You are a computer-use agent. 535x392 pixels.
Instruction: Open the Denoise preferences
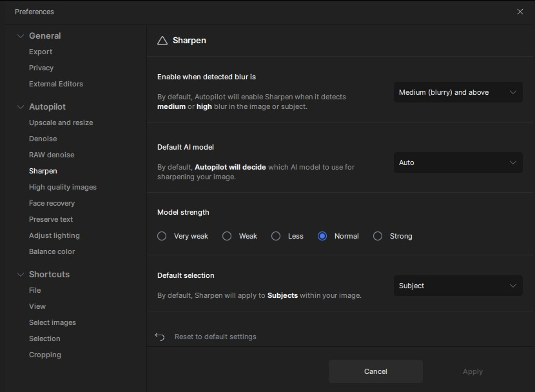[43, 139]
